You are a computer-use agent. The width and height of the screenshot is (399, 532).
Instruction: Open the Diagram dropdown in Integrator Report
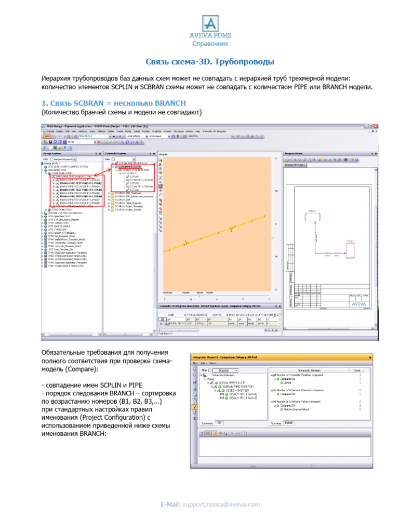point(225,370)
